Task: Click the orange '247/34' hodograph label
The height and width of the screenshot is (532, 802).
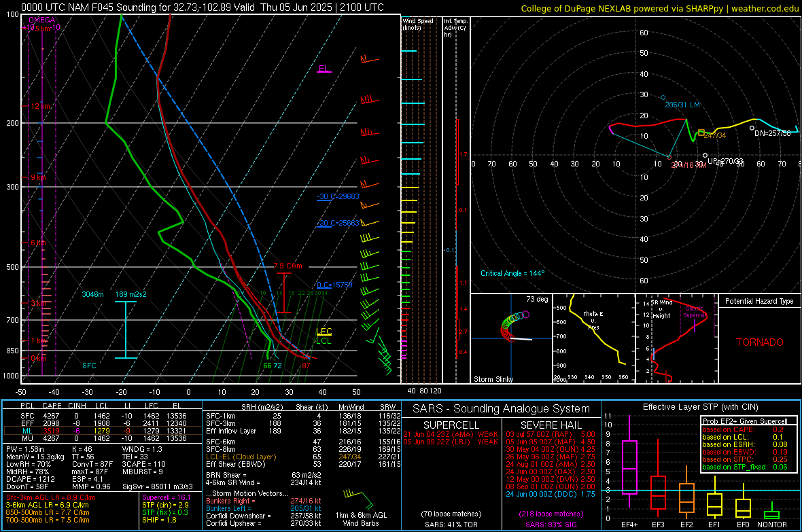Action: coord(715,136)
